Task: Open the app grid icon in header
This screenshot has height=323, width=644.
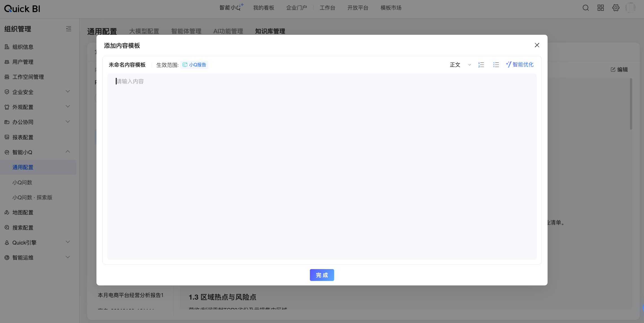Action: pos(601,8)
